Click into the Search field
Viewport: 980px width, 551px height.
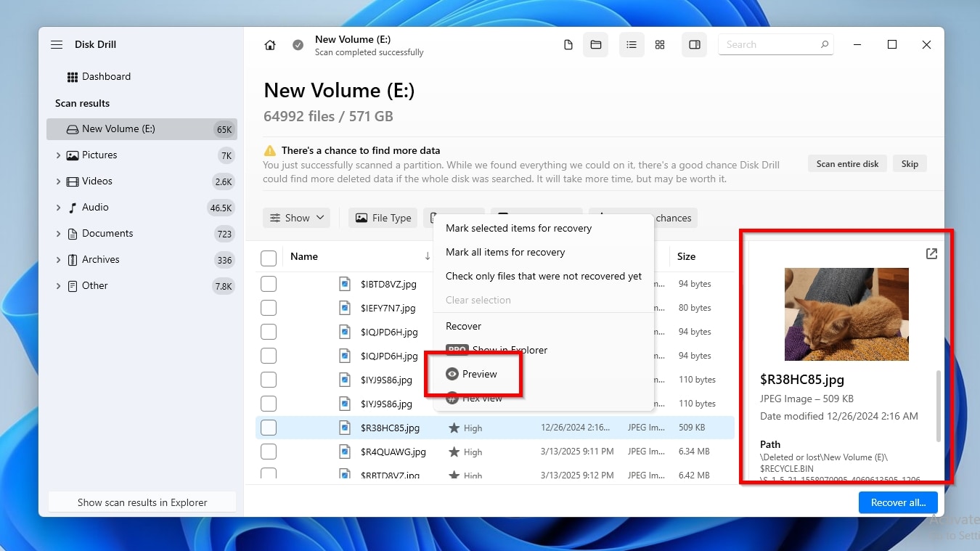click(769, 45)
